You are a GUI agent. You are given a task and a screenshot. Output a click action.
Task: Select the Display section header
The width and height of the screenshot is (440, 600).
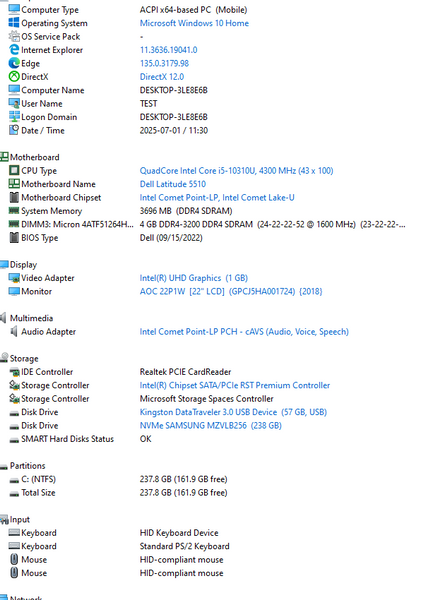[x=23, y=264]
